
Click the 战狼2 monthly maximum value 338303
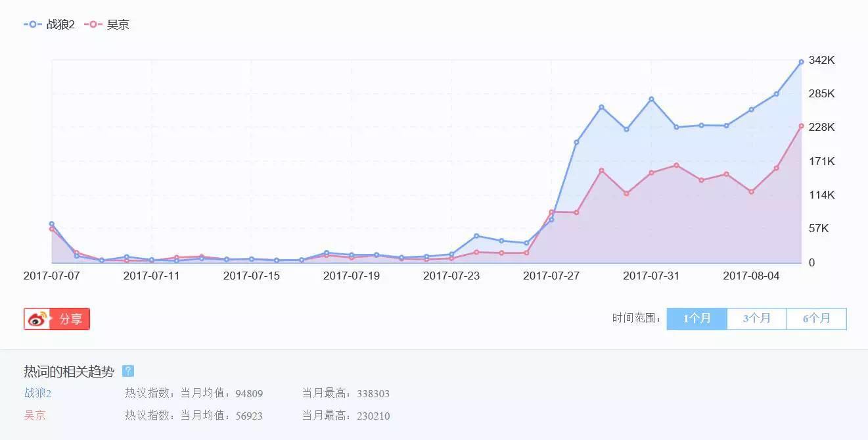(373, 394)
